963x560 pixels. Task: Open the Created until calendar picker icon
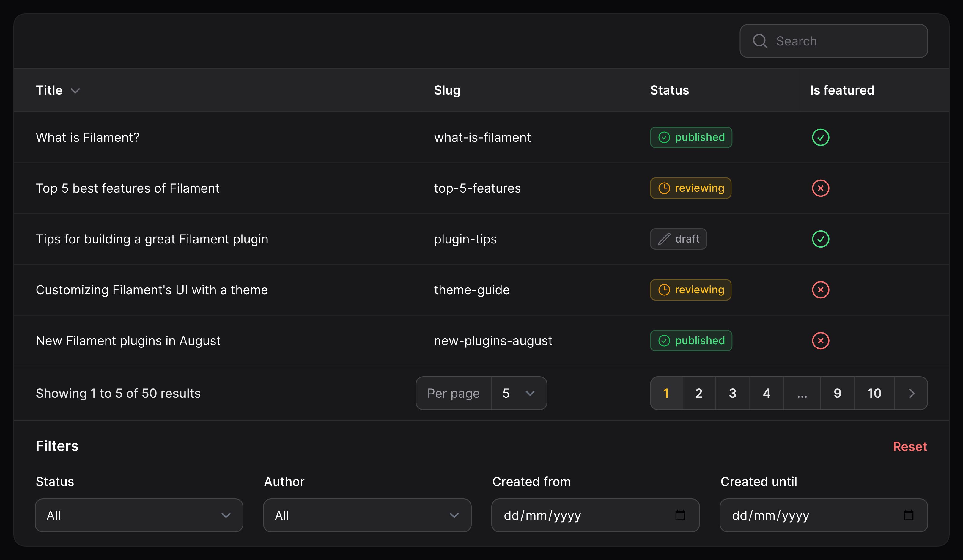[908, 515]
